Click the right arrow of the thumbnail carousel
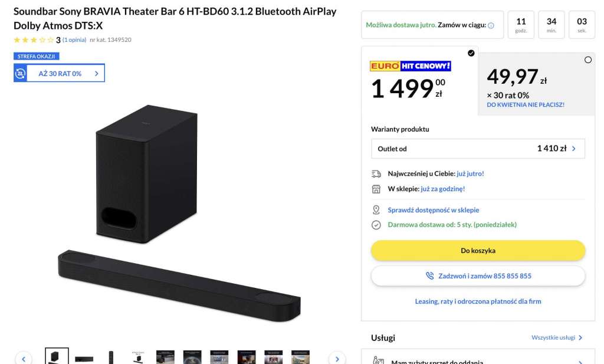 tap(337, 358)
